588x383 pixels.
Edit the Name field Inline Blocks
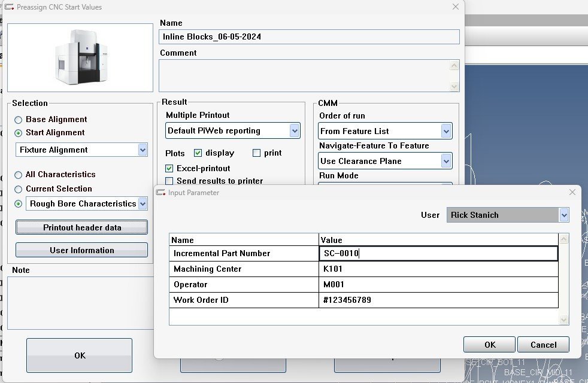pyautogui.click(x=309, y=37)
